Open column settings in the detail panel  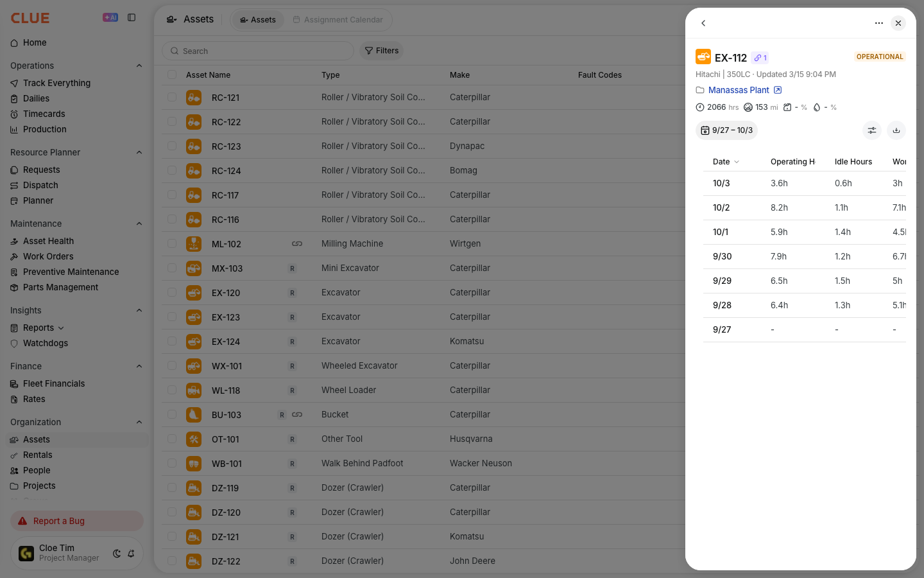pyautogui.click(x=872, y=130)
